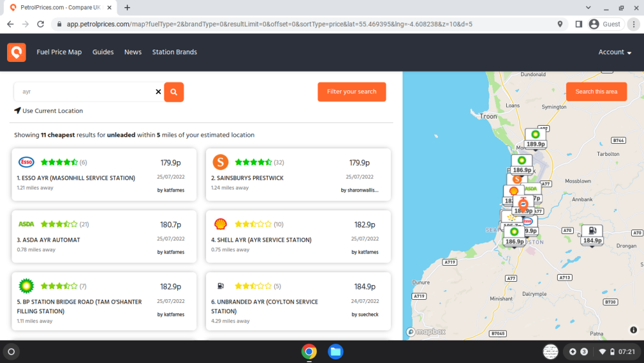The height and width of the screenshot is (363, 644).
Task: Open Chrome from the shelf
Action: (309, 351)
